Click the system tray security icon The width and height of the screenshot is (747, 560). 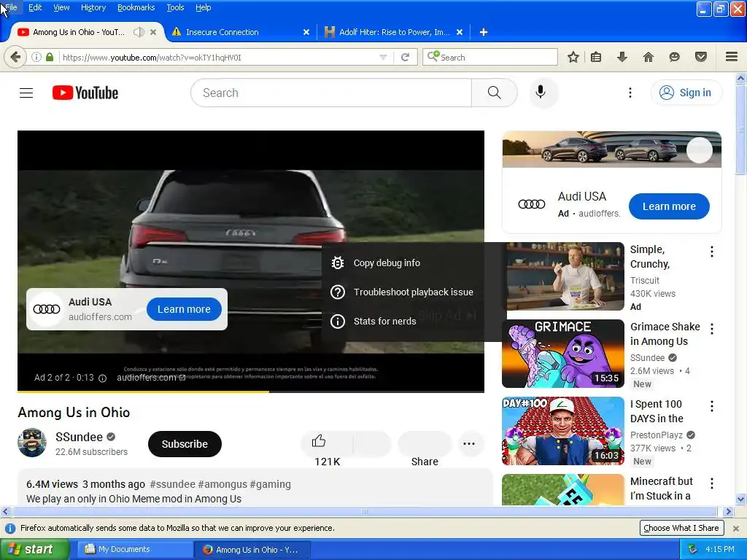tap(693, 549)
